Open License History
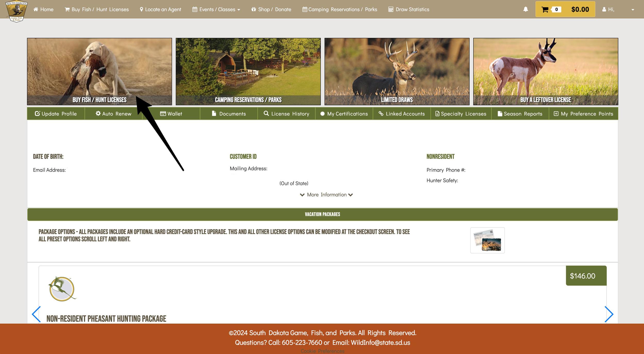 pyautogui.click(x=286, y=113)
